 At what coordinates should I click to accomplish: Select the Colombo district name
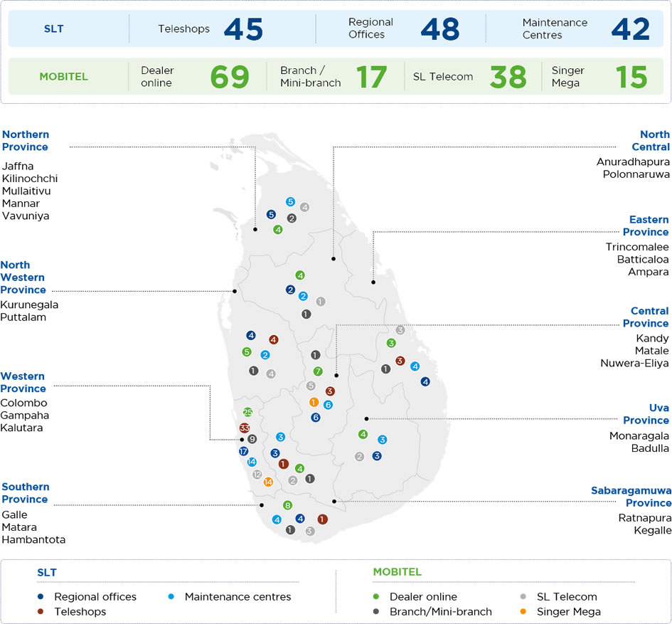[23, 403]
